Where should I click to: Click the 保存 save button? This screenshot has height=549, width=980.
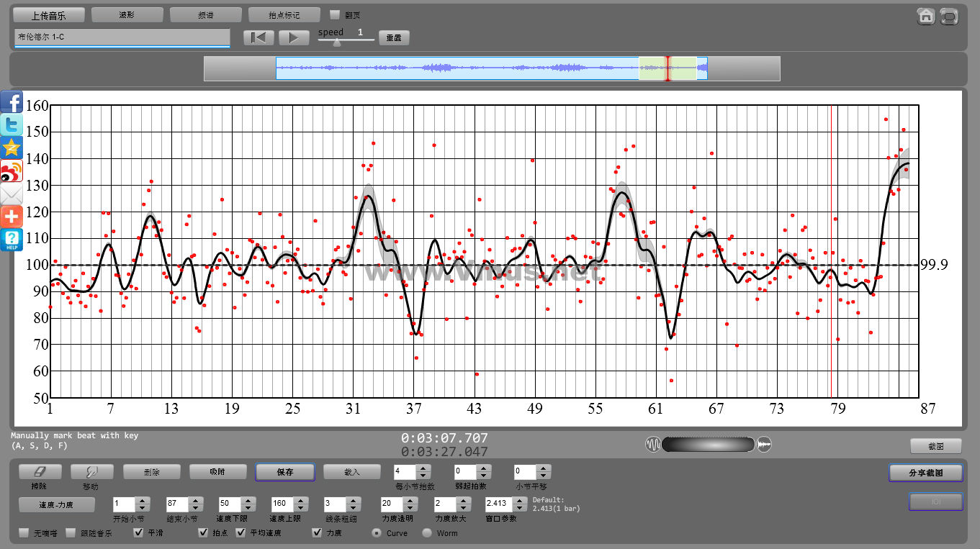285,472
